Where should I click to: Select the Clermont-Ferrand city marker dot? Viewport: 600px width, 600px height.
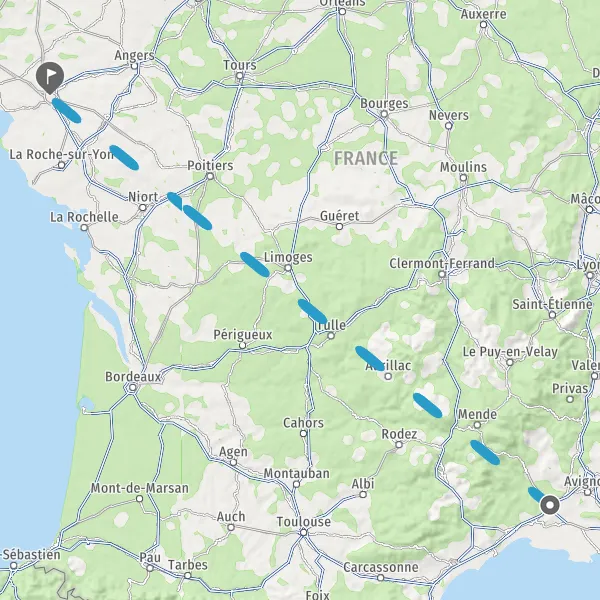(x=442, y=274)
